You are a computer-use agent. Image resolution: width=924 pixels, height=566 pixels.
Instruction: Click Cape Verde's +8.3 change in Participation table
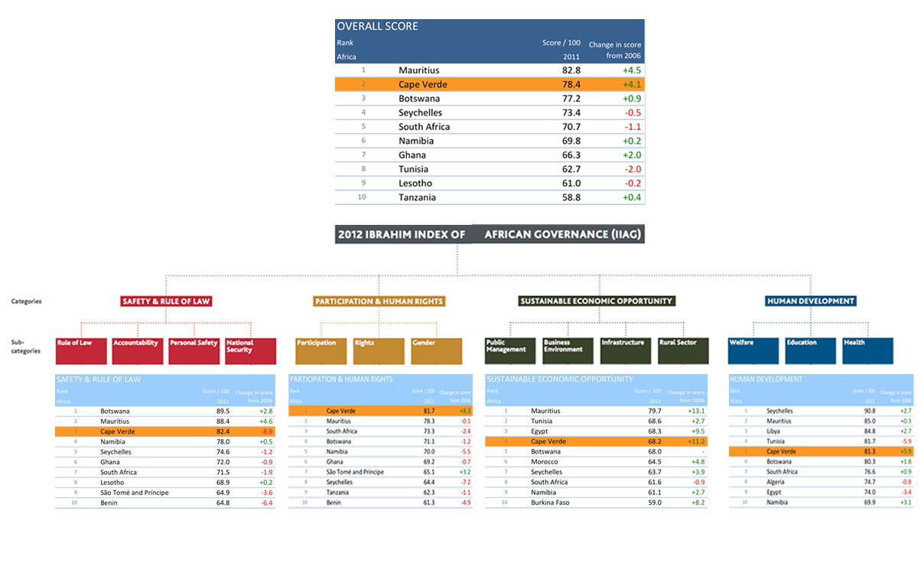pyautogui.click(x=464, y=411)
